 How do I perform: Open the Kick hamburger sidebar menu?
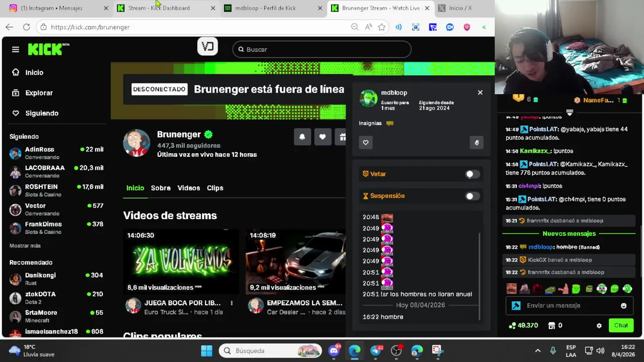16,49
